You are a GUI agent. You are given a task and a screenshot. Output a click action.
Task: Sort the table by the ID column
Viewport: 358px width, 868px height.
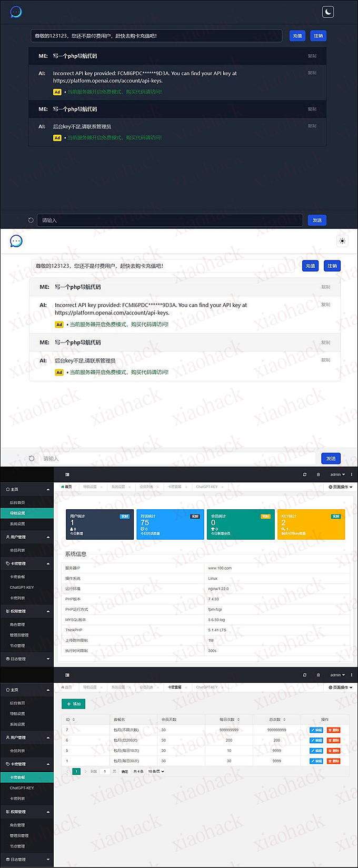pyautogui.click(x=73, y=719)
